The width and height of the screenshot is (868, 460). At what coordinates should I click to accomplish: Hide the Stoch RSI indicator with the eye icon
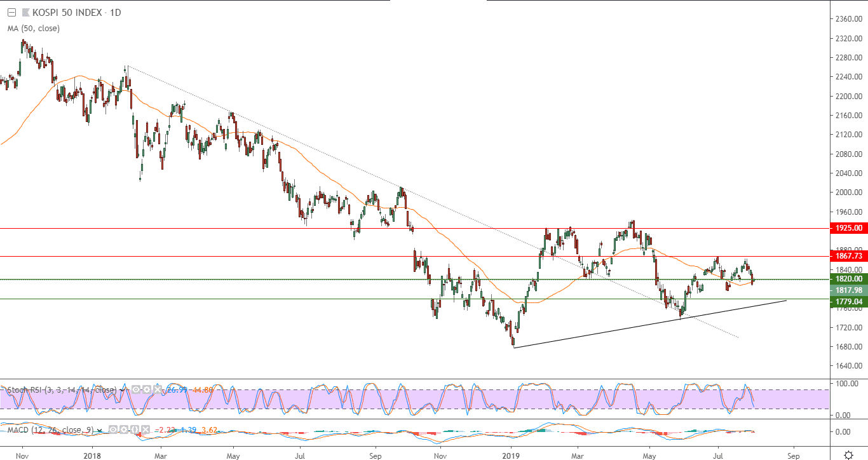point(136,389)
